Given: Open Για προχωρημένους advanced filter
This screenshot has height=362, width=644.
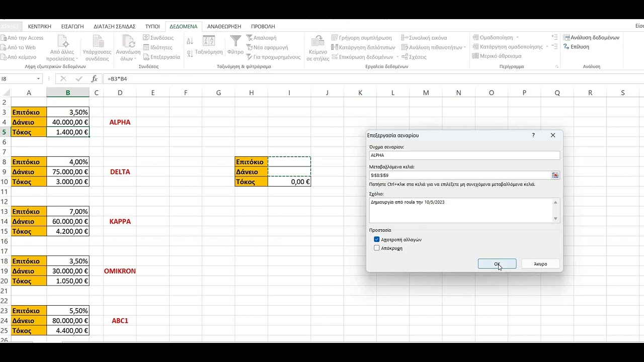Looking at the screenshot, I should pyautogui.click(x=273, y=57).
